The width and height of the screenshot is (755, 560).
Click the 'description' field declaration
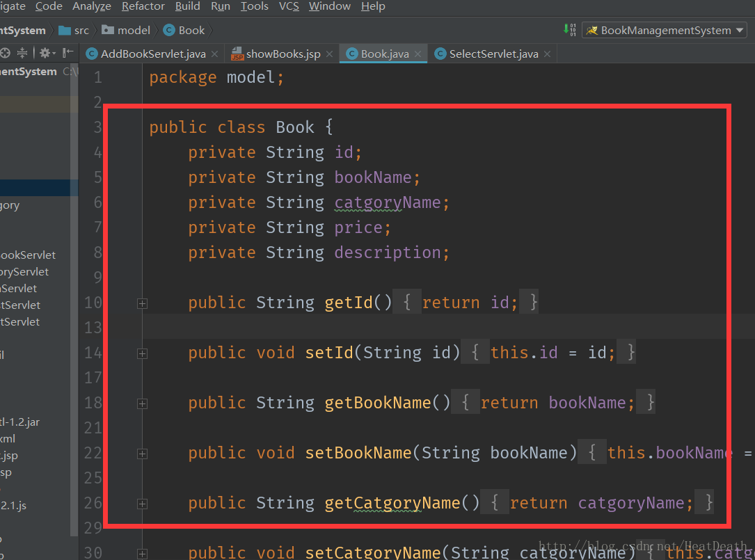(388, 253)
